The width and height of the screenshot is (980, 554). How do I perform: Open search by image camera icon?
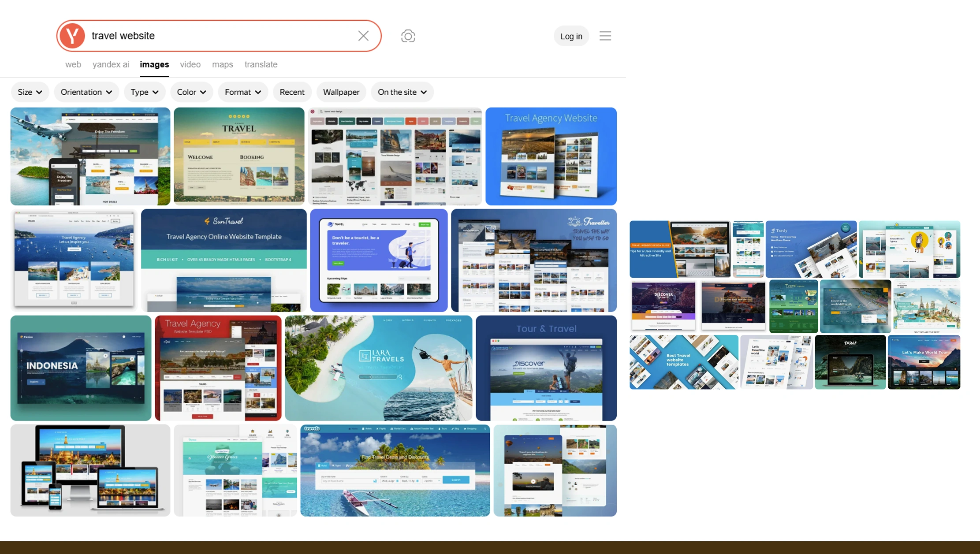(408, 36)
